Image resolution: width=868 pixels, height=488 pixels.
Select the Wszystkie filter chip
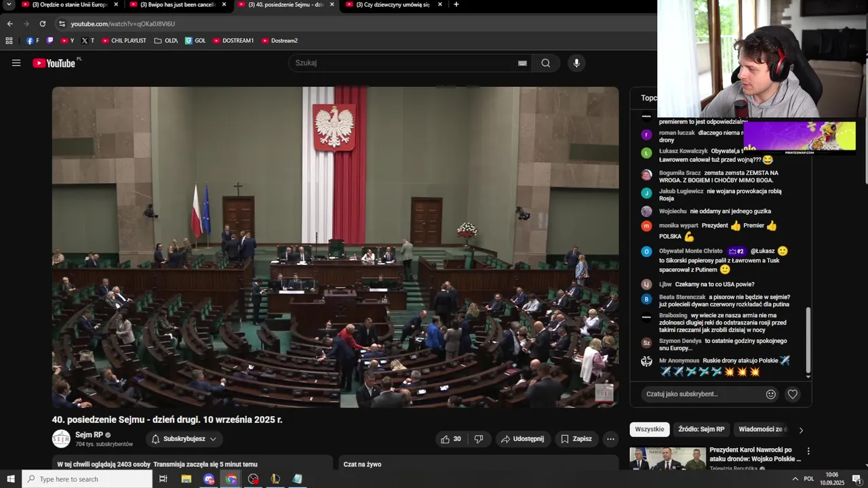click(x=650, y=429)
